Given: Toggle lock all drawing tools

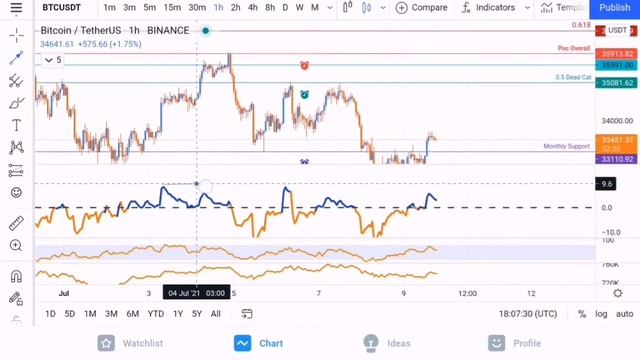Looking at the screenshot, I should click(x=16, y=299).
